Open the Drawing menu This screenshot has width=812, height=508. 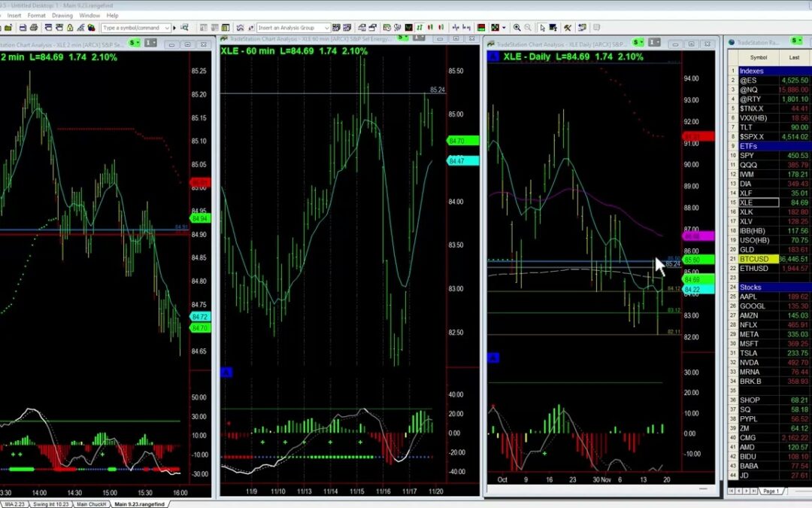62,16
